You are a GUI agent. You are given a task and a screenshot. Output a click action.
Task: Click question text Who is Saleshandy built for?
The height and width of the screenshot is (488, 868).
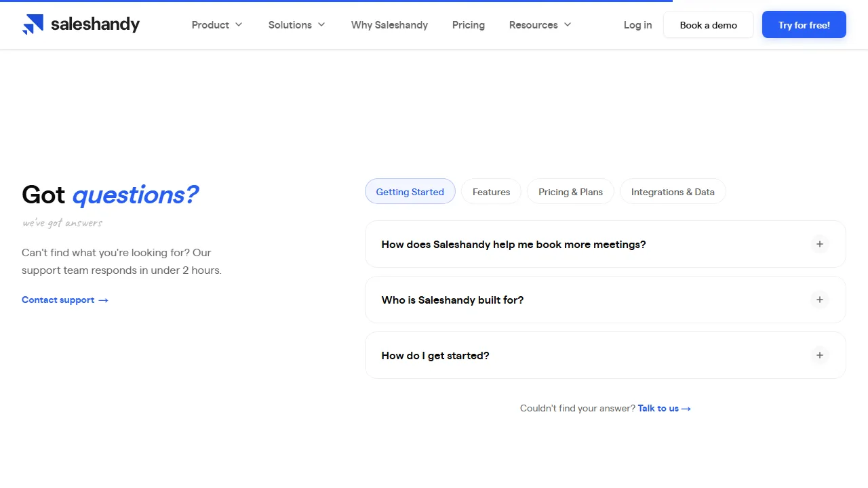452,300
